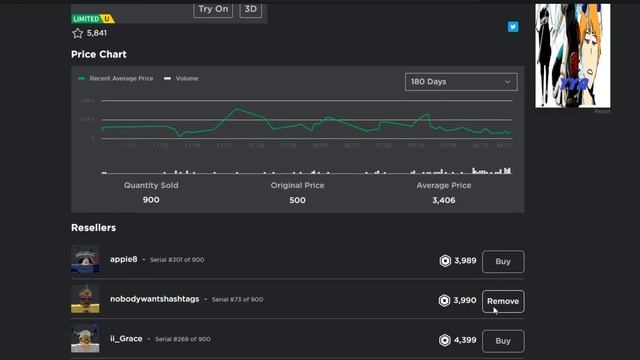Open ii_Grace's profile link
Screen dimensions: 640x360
[x=126, y=338]
